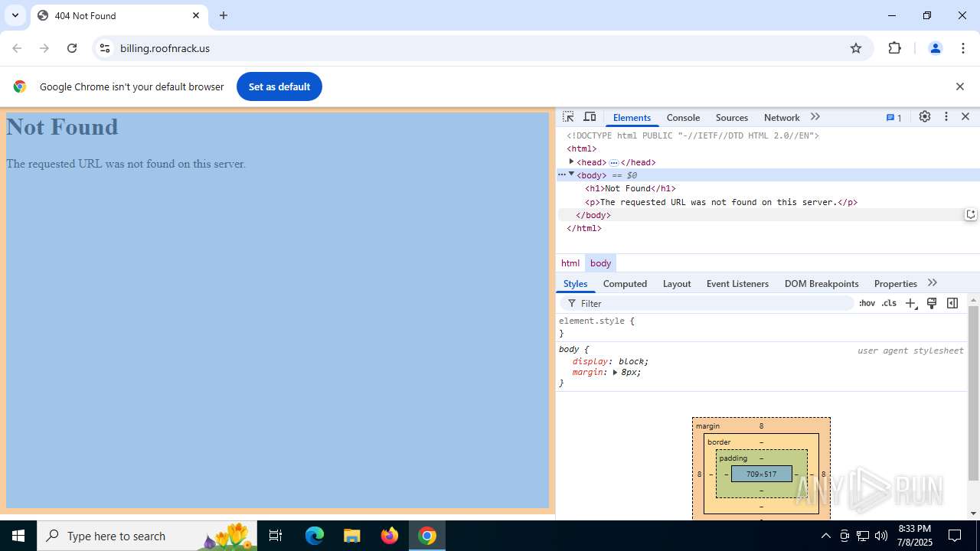This screenshot has height=551, width=980.
Task: Launch Microsoft Edge from the taskbar
Action: tap(315, 536)
